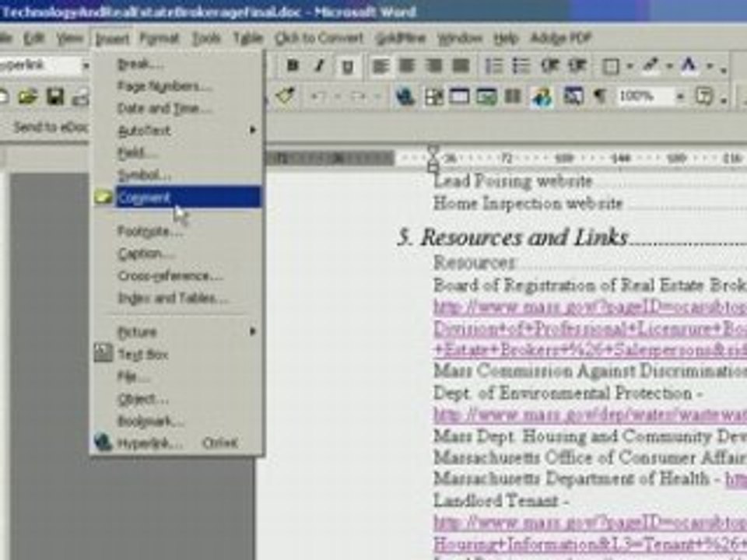
Task: Open the Border style dropdown arrow
Action: click(630, 67)
